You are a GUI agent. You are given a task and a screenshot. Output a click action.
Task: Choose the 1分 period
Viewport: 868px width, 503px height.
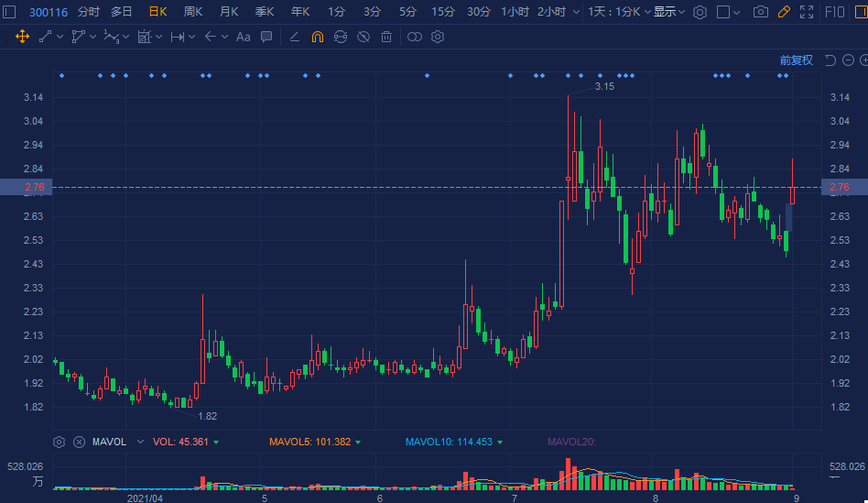pos(336,12)
